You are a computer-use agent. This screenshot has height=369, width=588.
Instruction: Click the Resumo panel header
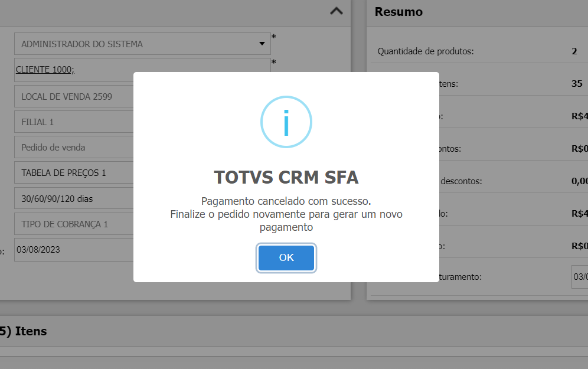[398, 12]
